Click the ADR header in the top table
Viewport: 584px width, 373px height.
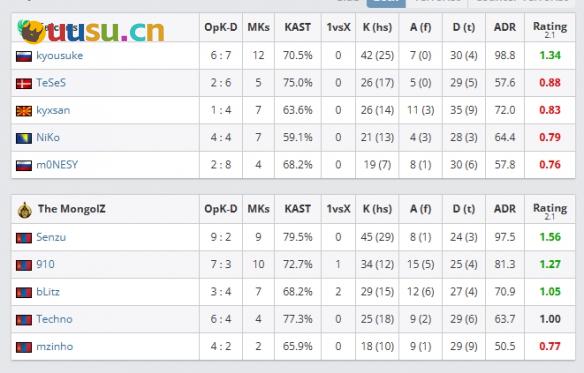click(x=505, y=27)
